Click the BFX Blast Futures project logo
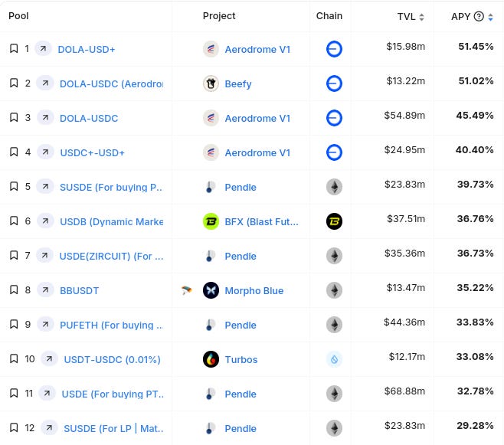The width and height of the screenshot is (504, 445). (x=211, y=221)
